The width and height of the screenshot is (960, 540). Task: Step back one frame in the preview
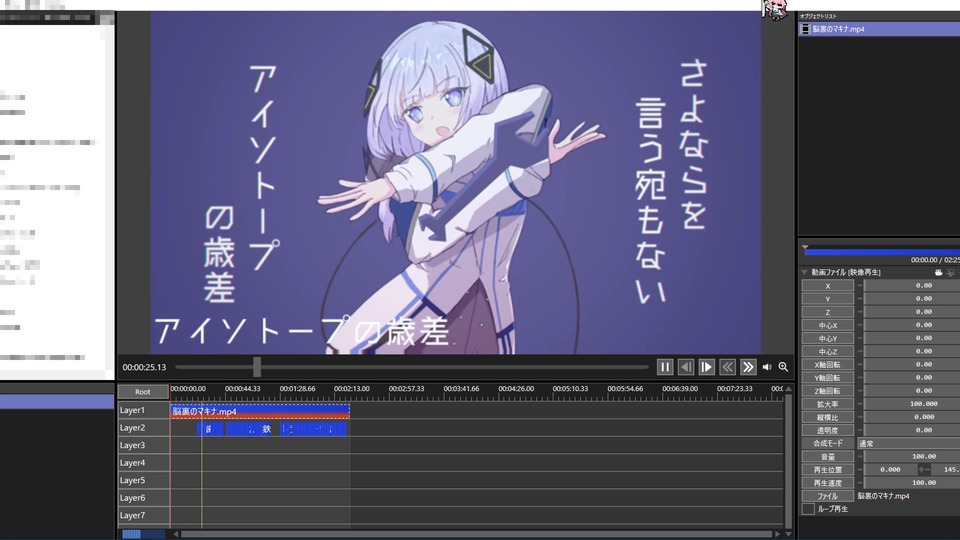point(686,367)
